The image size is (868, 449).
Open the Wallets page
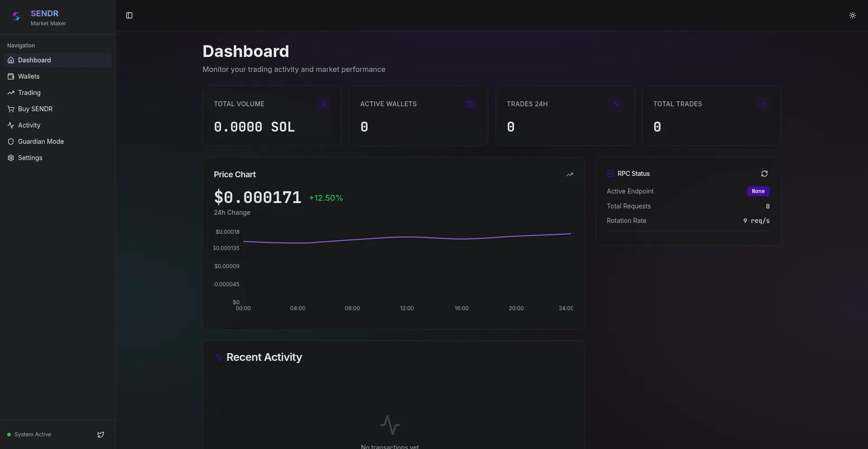(x=29, y=76)
